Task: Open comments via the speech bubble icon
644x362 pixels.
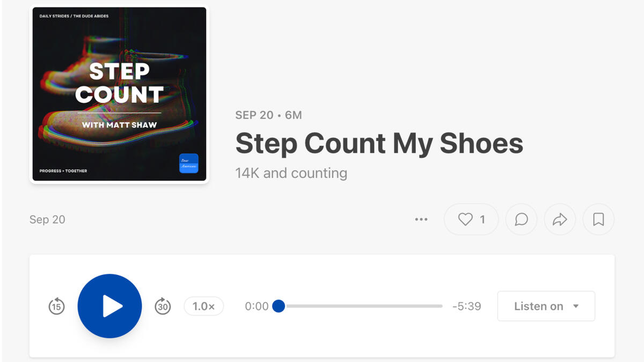Action: pos(521,219)
